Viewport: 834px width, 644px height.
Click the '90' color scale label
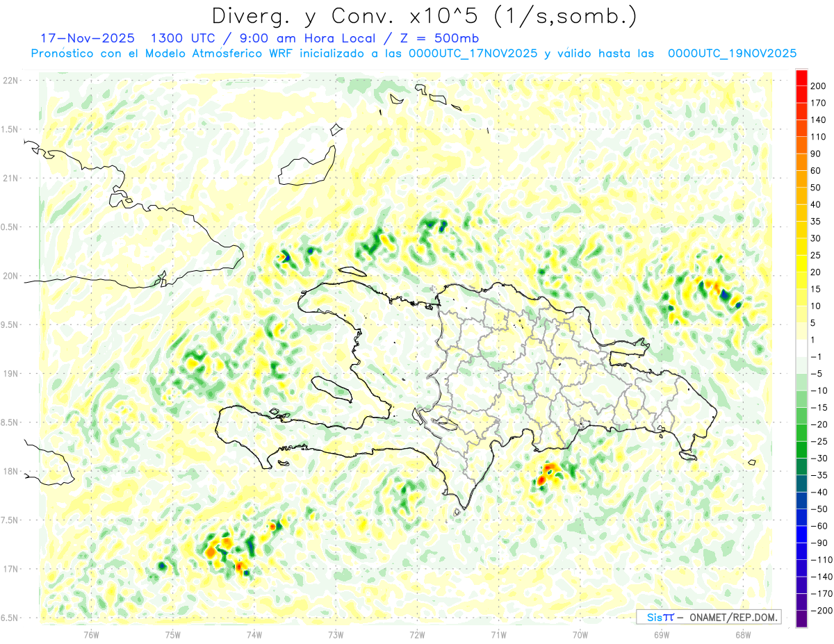click(816, 154)
